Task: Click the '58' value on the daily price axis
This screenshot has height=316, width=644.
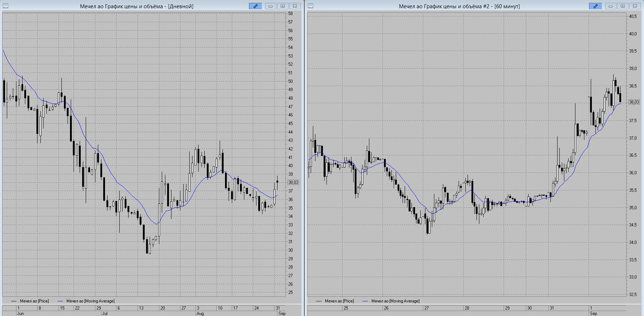Action: click(290, 14)
